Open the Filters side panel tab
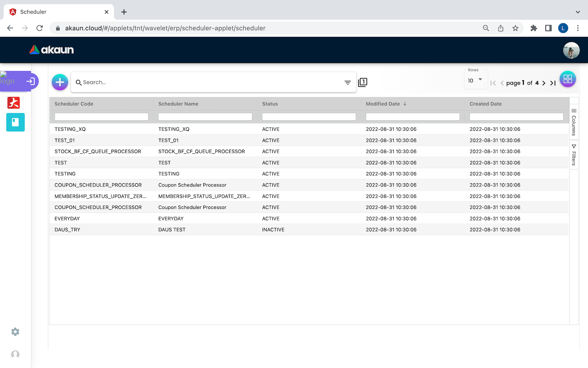This screenshot has width=588, height=368. click(x=574, y=155)
